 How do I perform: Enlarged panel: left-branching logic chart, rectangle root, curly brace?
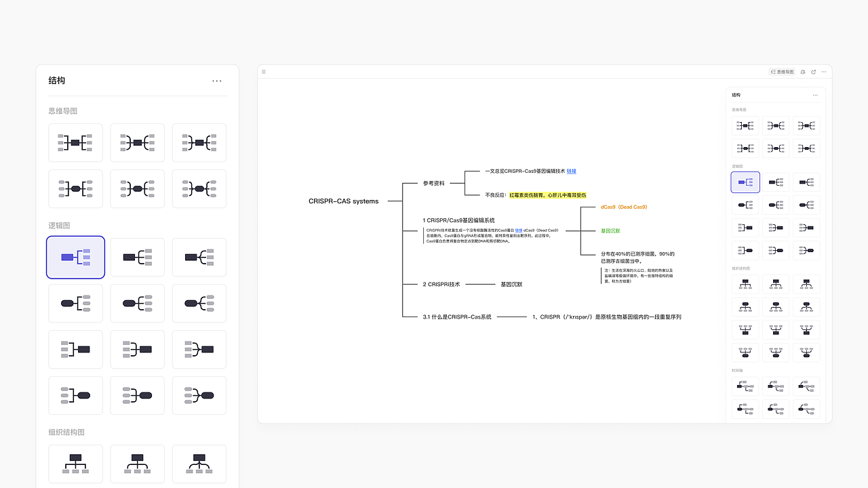(138, 349)
